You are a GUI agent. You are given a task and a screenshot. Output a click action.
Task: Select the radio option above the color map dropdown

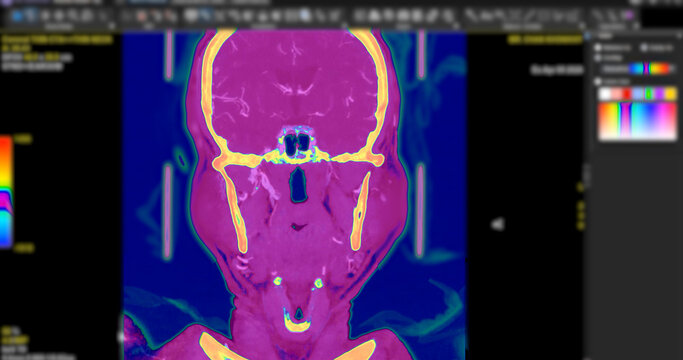click(598, 57)
